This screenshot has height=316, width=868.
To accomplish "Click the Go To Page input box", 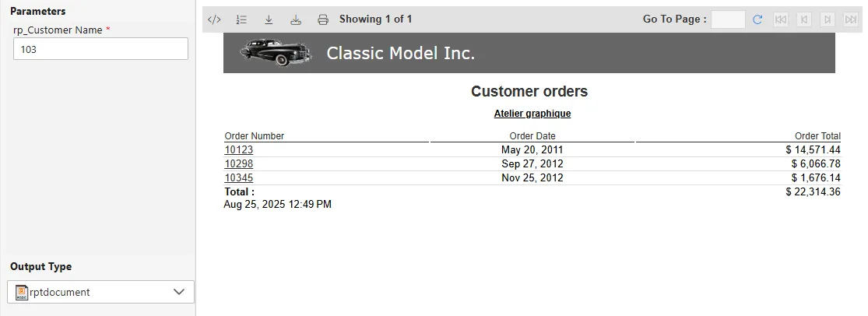I will tap(728, 19).
